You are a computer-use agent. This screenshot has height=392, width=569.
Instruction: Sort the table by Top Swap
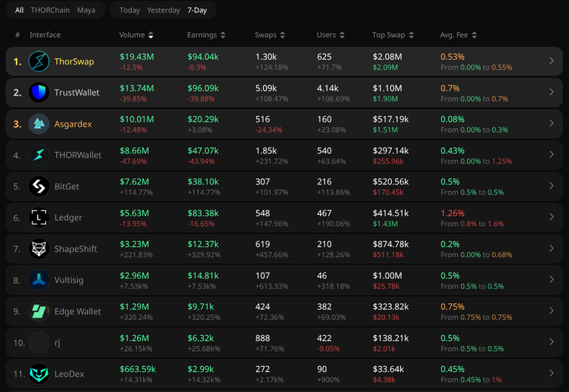point(393,35)
